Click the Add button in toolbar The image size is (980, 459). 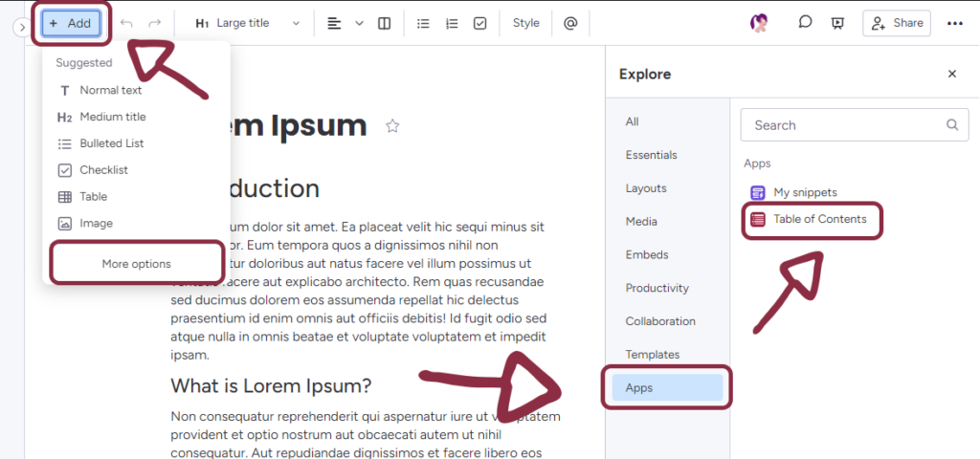coord(71,23)
